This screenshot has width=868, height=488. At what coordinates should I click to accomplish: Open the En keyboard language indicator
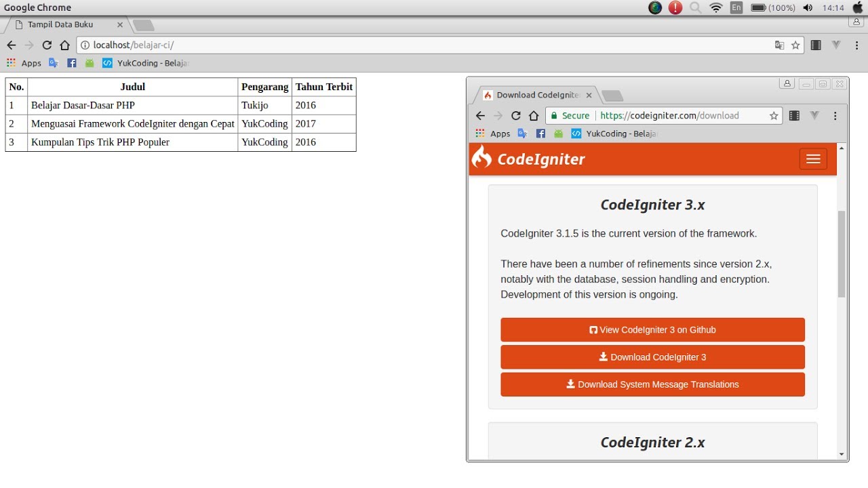point(736,7)
